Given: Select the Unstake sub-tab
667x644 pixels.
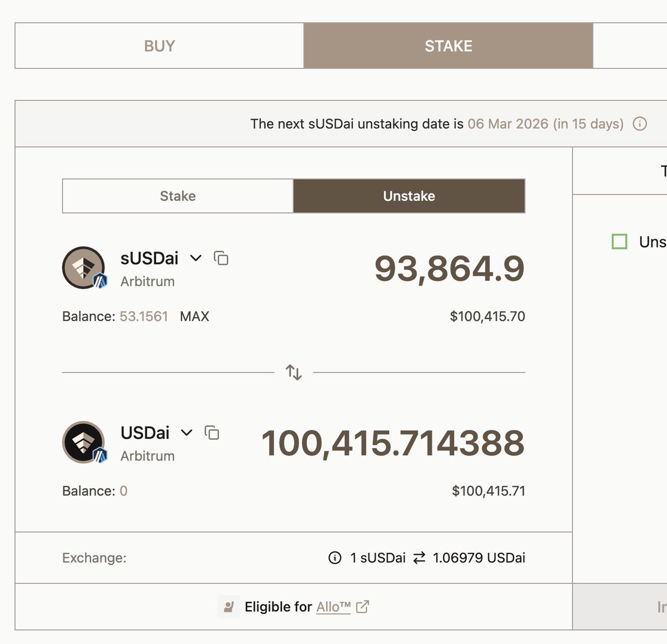Looking at the screenshot, I should coord(409,196).
